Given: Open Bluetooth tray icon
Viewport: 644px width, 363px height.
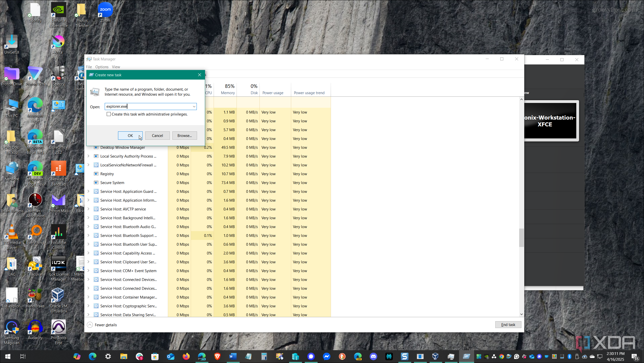Looking at the screenshot, I should pos(570,356).
